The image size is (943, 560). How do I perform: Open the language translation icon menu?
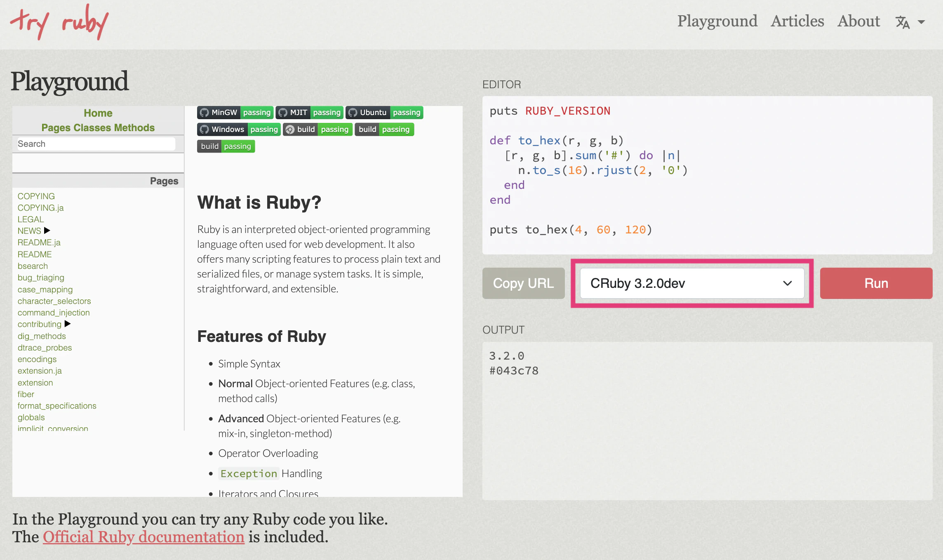903,22
